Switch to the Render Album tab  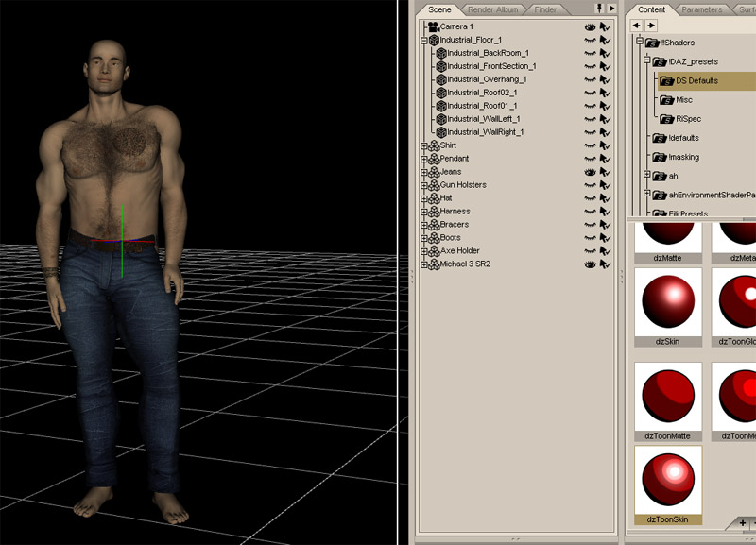pyautogui.click(x=492, y=9)
